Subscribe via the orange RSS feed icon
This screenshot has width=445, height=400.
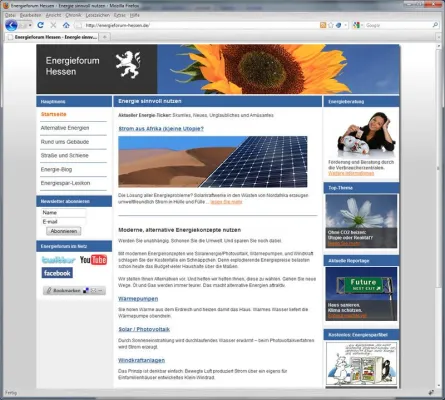point(323,25)
